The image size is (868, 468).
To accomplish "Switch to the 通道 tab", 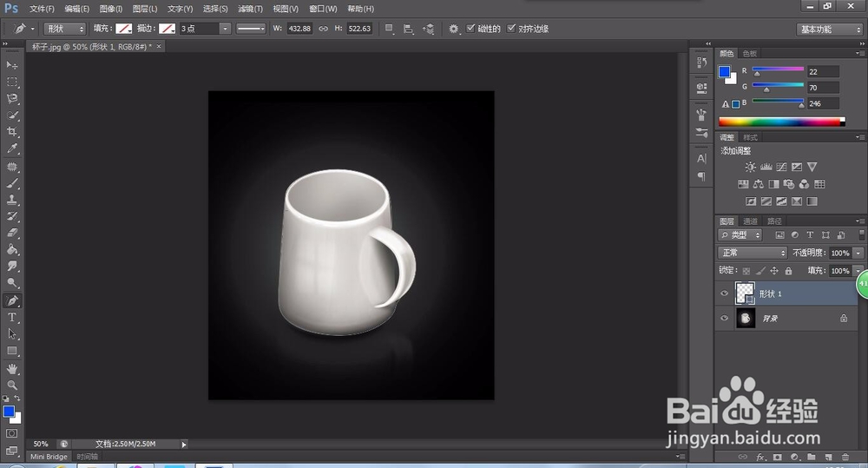I will pyautogui.click(x=750, y=221).
